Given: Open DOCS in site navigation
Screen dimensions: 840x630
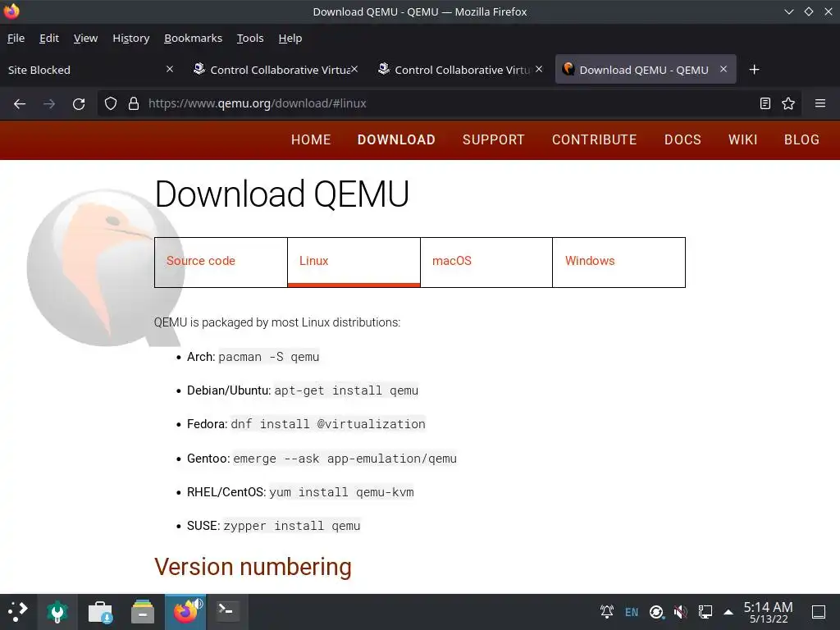Looking at the screenshot, I should coord(682,139).
